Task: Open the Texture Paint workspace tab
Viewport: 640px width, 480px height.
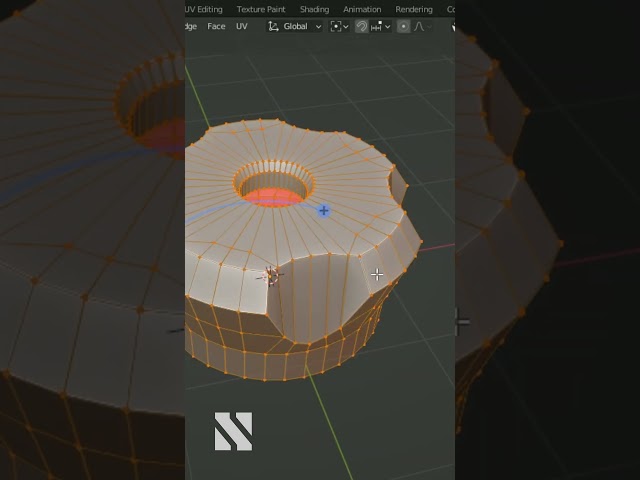Action: point(261,9)
